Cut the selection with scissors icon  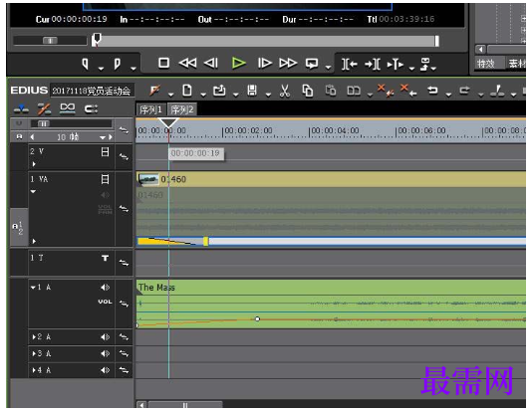pos(285,91)
